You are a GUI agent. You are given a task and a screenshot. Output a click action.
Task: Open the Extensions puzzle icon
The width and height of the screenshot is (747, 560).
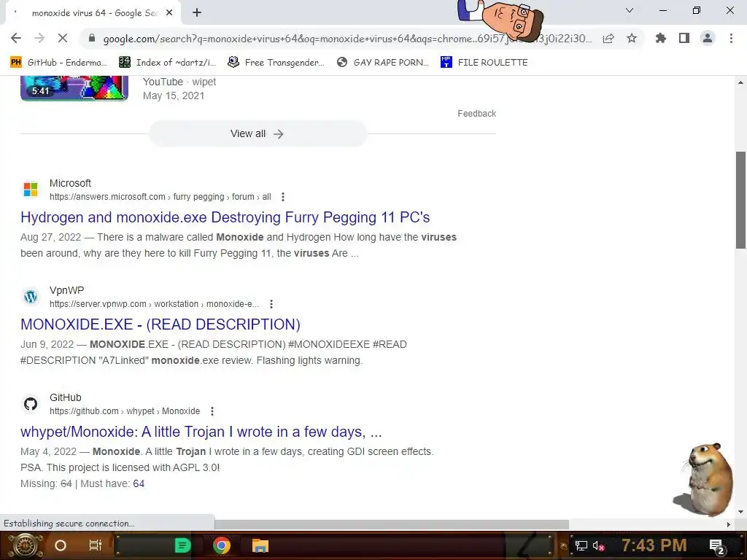(661, 38)
